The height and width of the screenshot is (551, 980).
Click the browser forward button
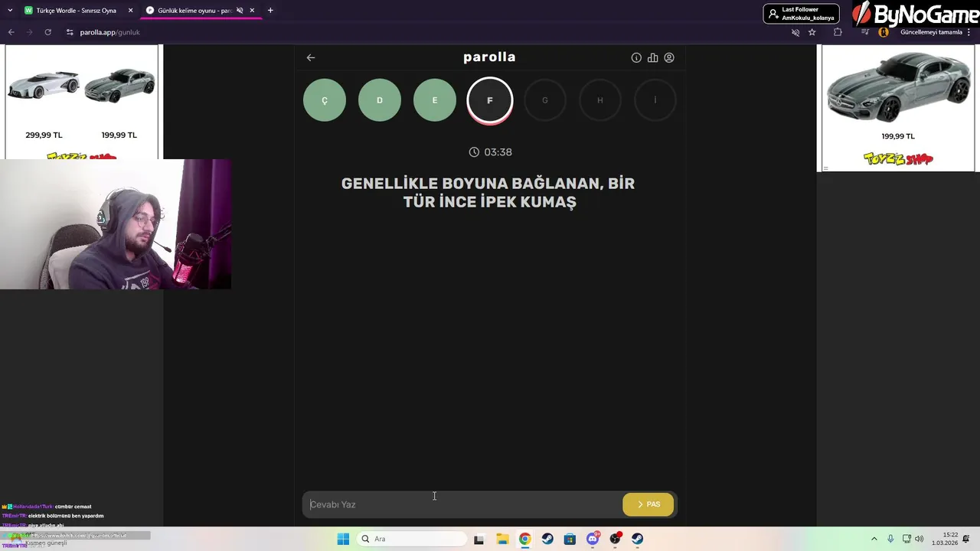tap(29, 32)
